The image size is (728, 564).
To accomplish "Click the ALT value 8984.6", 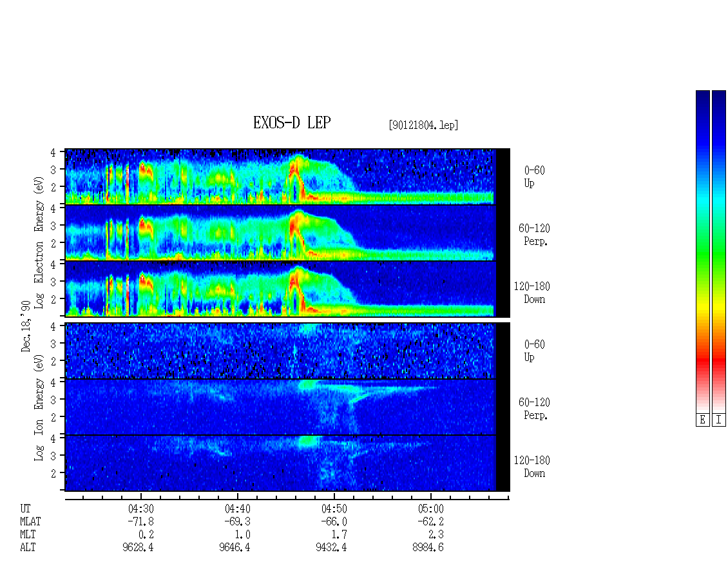I will coord(428,547).
